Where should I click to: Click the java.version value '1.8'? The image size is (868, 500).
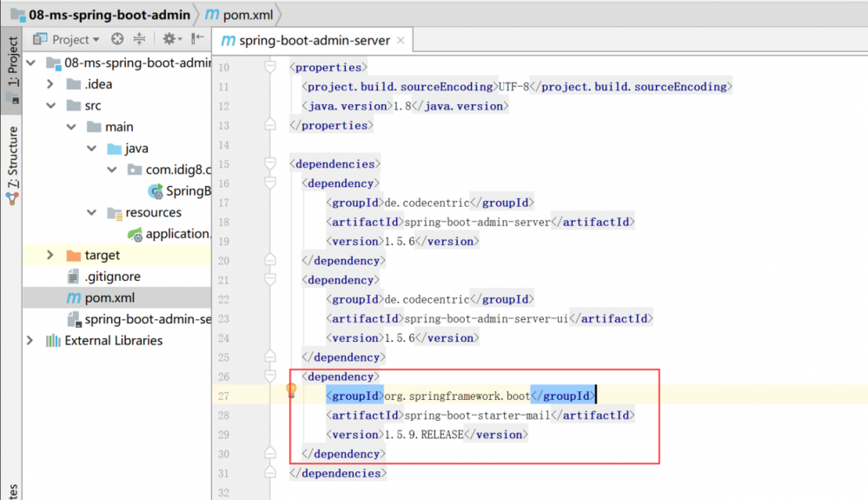coord(402,106)
